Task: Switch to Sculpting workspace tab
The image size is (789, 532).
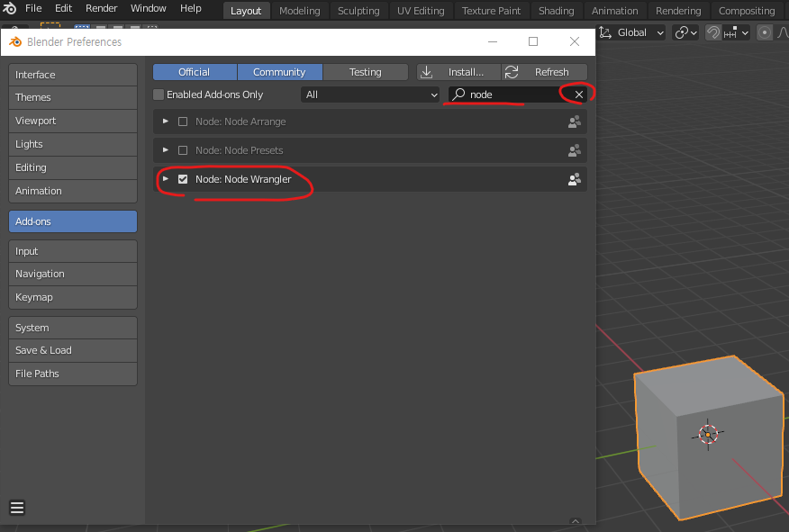Action: 358,11
